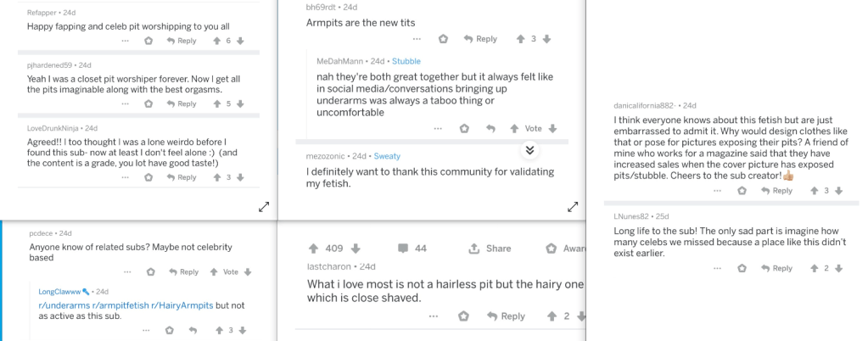The width and height of the screenshot is (868, 341).
Task: Click the Sweaty flair next to mezozonic
Action: [387, 156]
